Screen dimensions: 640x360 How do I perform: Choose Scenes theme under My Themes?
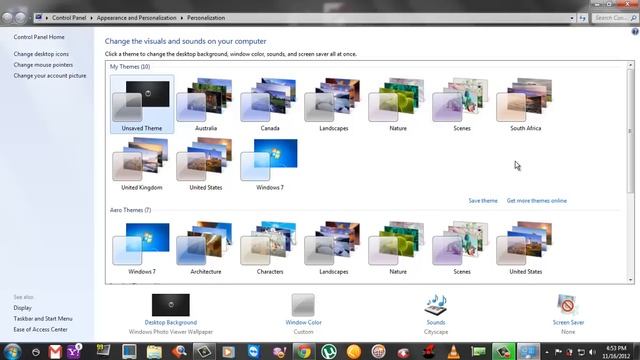pos(462,104)
